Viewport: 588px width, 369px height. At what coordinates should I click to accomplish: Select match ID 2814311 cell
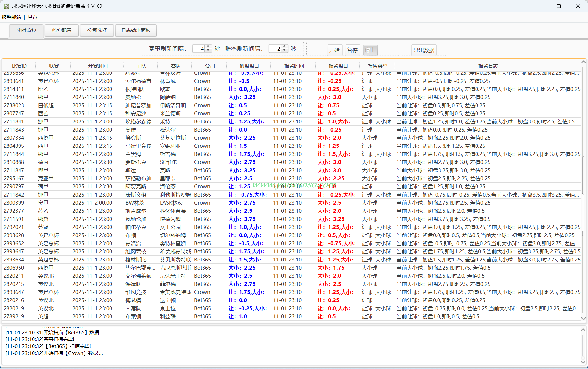tap(14, 89)
